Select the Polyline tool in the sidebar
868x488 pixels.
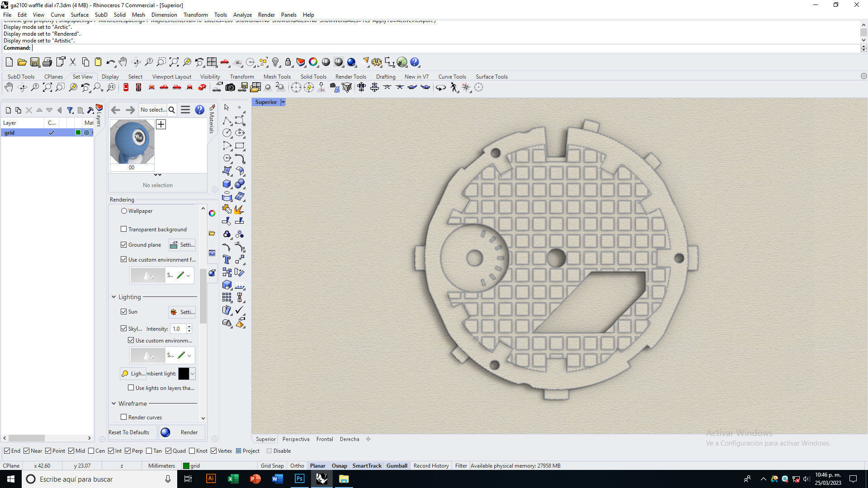[227, 120]
